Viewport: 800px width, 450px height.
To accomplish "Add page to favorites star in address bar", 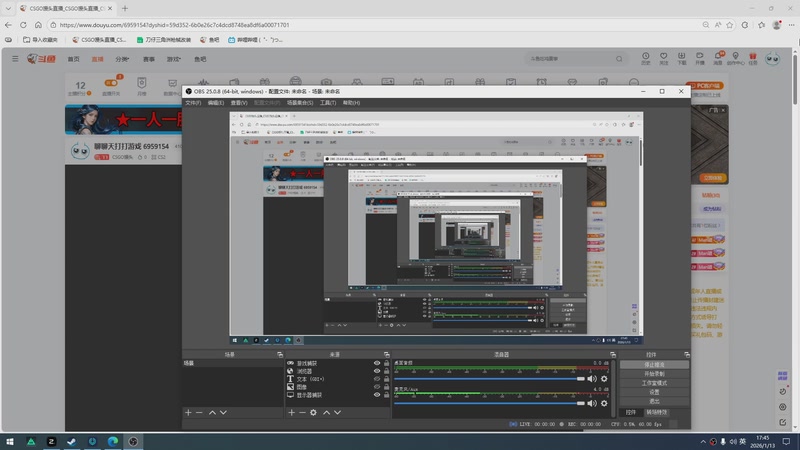I will click(730, 24).
